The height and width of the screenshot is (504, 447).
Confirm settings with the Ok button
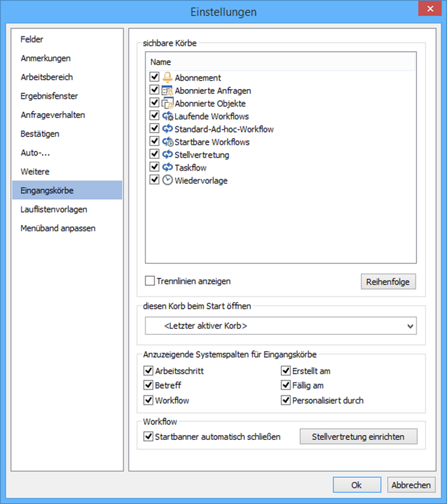coord(356,485)
